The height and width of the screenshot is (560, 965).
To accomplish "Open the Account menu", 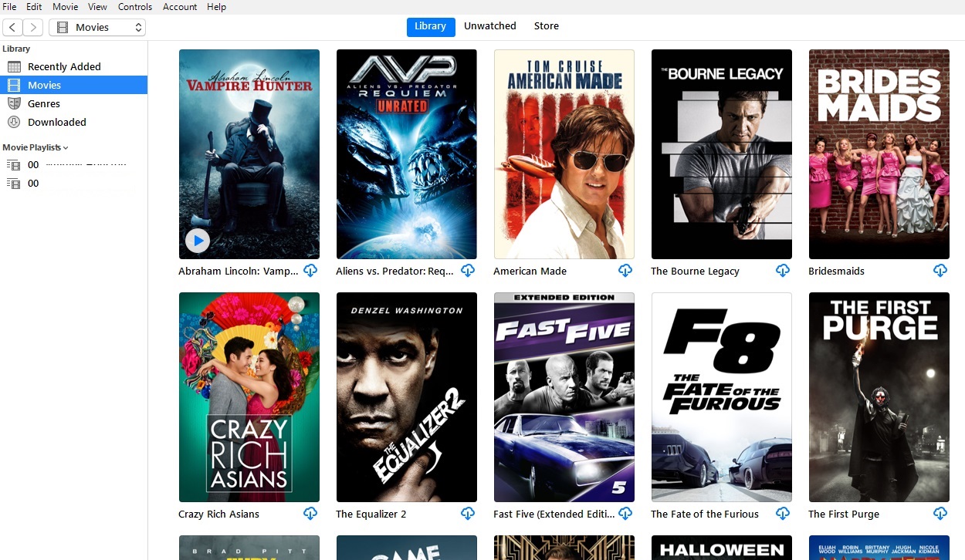I will point(180,6).
